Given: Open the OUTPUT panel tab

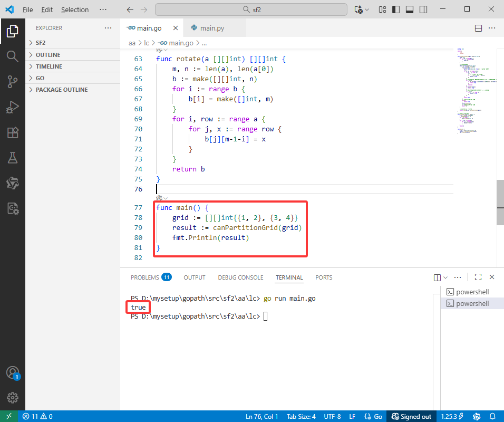Looking at the screenshot, I should [195, 277].
